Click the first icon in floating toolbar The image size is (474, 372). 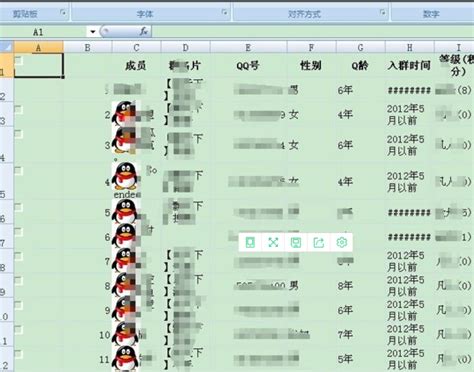tap(250, 242)
